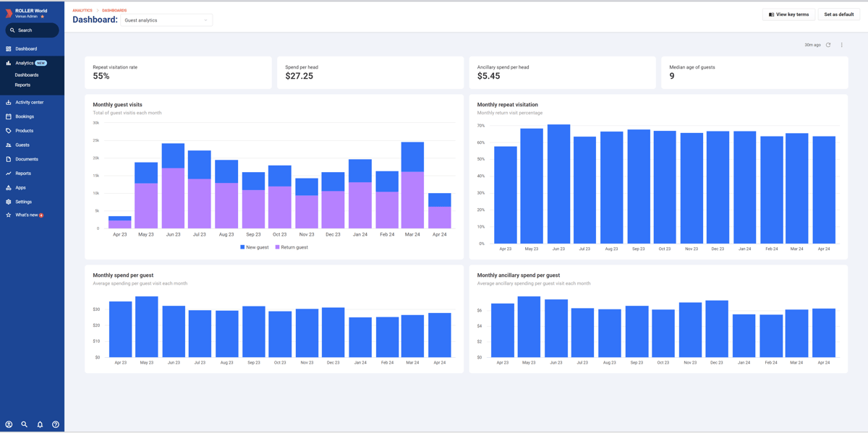
Task: Open the Guests section
Action: [x=20, y=145]
